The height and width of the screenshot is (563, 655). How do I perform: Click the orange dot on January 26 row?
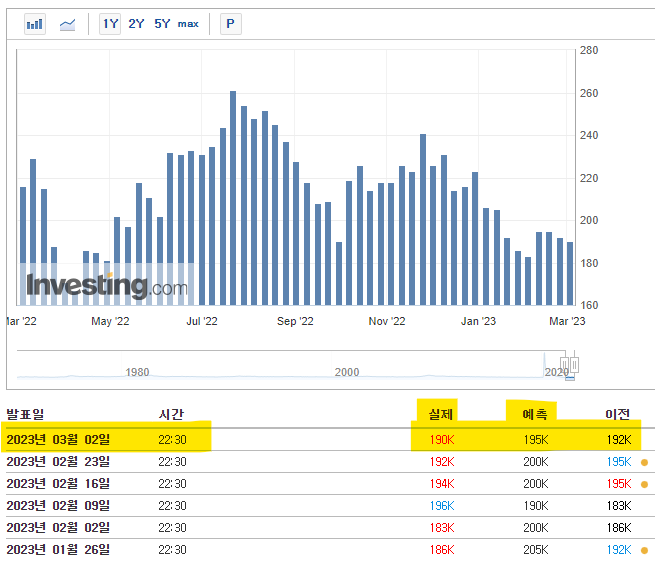pos(645,550)
